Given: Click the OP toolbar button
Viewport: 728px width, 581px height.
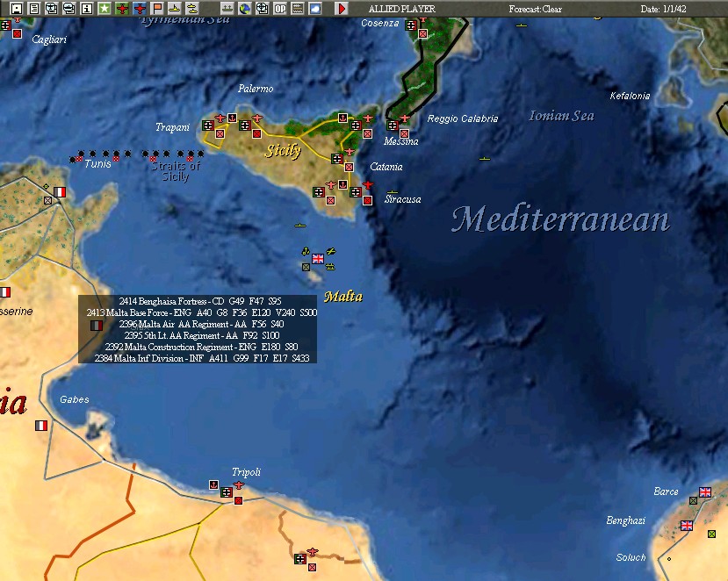Looking at the screenshot, I should (280, 9).
